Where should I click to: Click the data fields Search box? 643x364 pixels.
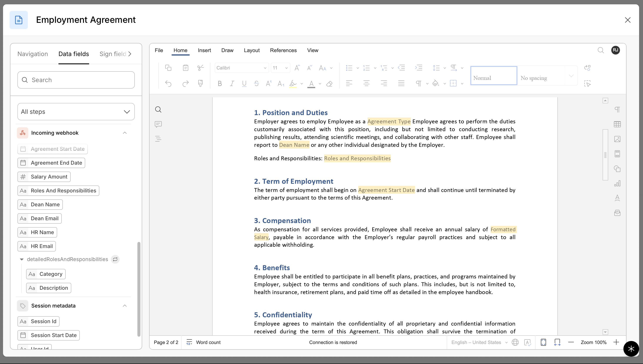click(x=76, y=80)
